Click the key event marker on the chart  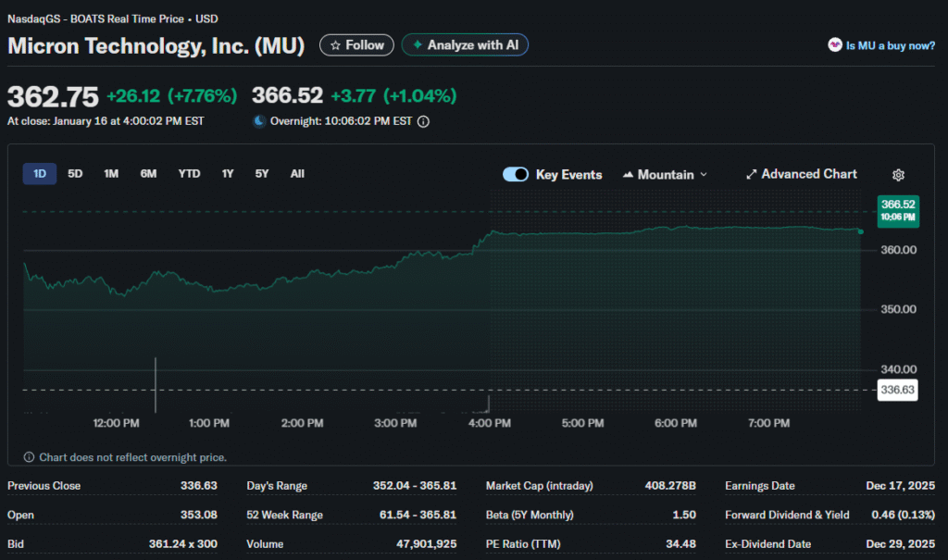(x=156, y=384)
